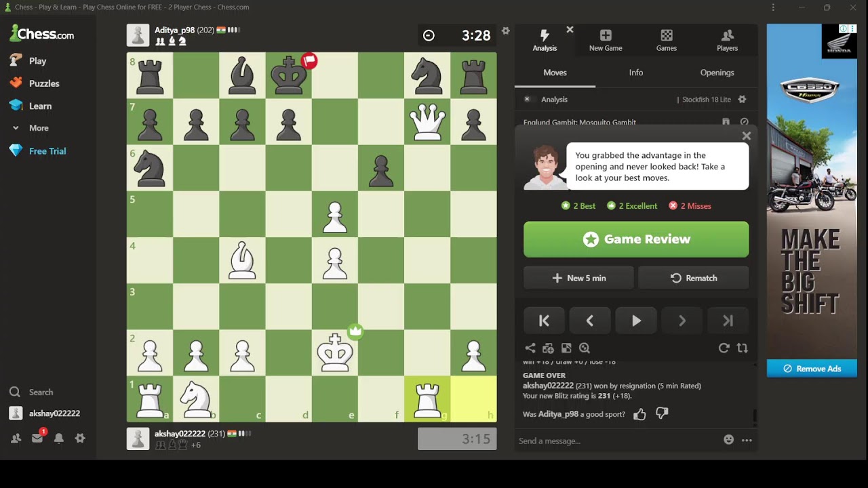This screenshot has height=488, width=868.
Task: Click the chat panel scrollbar
Action: tap(755, 415)
